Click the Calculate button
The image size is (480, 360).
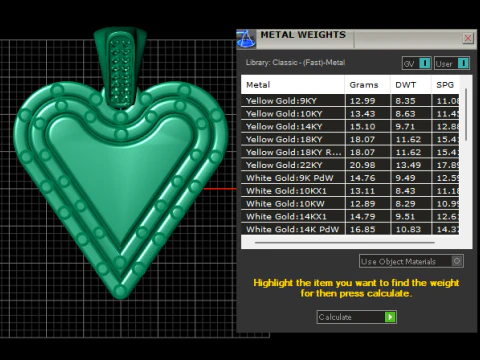tap(356, 317)
